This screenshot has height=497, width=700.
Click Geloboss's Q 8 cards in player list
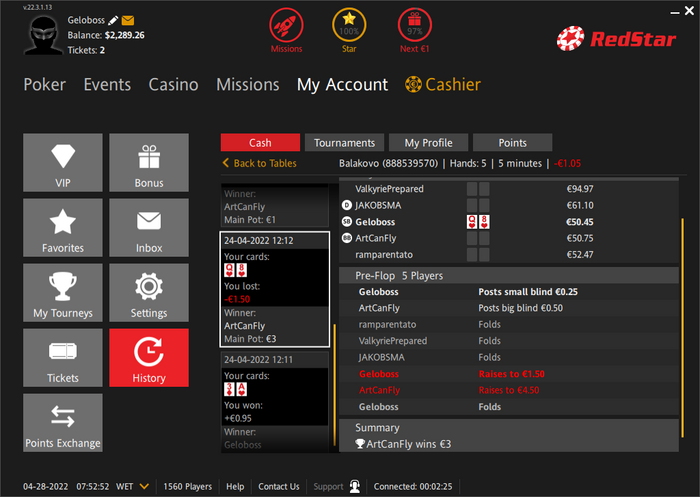478,221
